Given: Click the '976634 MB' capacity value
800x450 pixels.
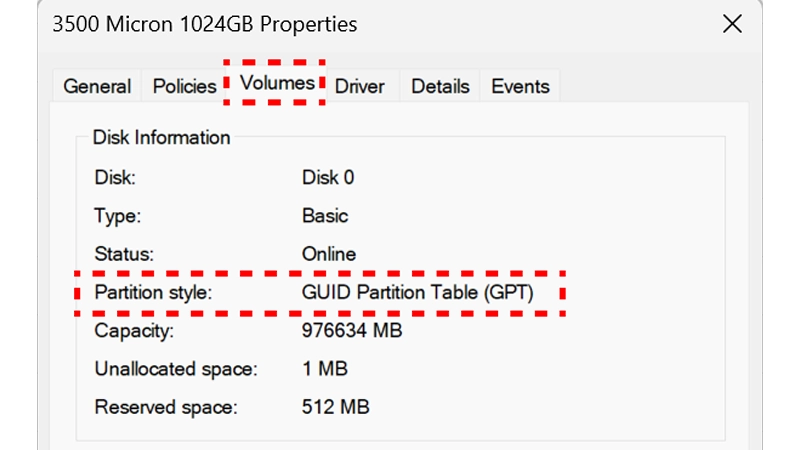Looking at the screenshot, I should [352, 330].
